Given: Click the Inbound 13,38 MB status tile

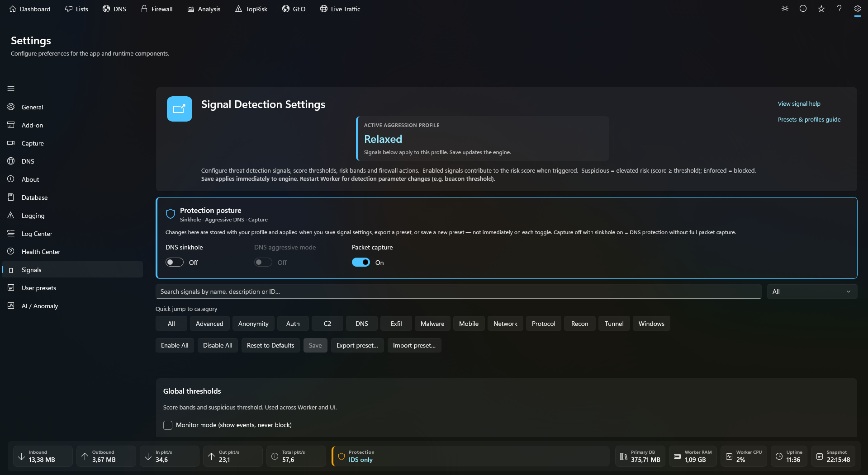Looking at the screenshot, I should pyautogui.click(x=43, y=456).
